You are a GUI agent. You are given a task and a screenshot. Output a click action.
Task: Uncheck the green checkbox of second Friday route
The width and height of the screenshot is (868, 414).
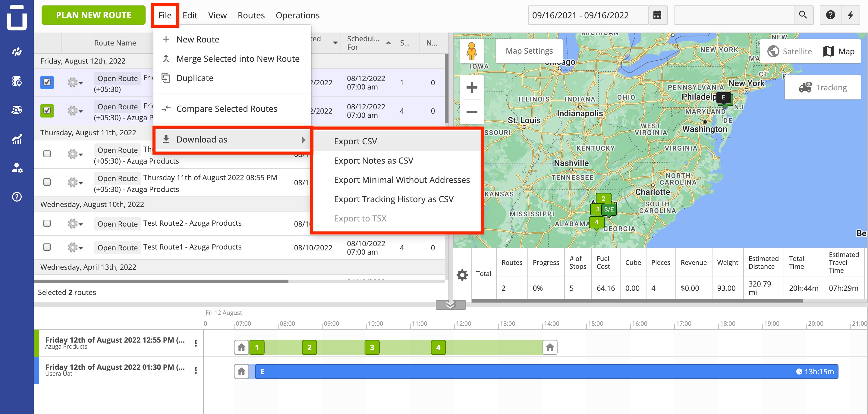pyautogui.click(x=47, y=111)
